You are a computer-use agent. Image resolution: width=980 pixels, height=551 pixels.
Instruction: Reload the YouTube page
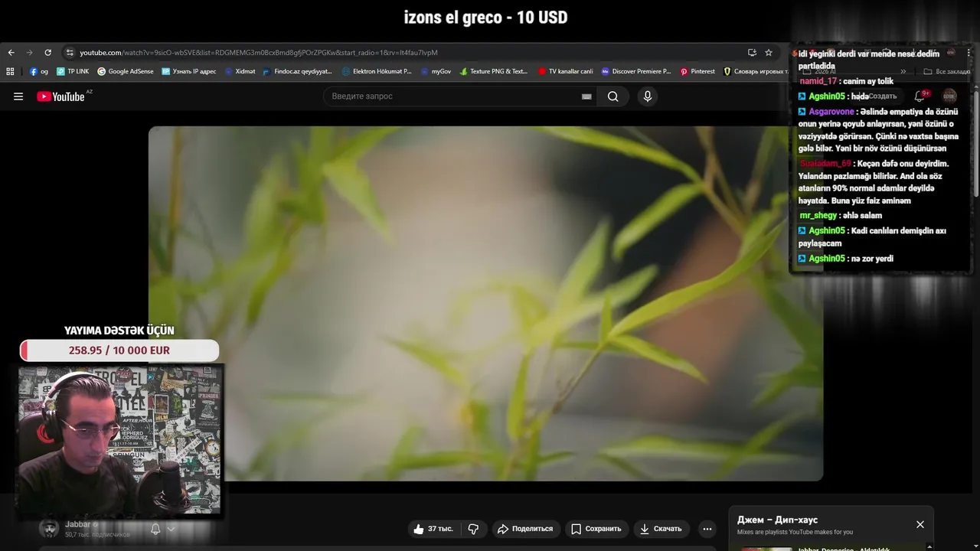(47, 53)
